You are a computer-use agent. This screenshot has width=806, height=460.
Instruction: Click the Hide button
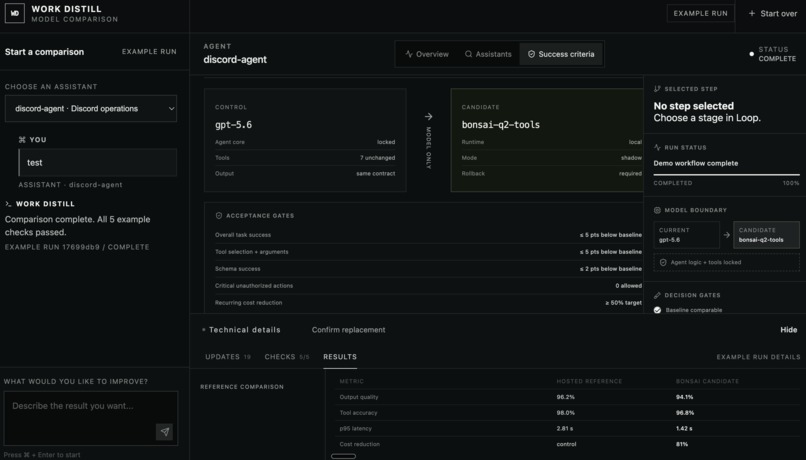789,330
